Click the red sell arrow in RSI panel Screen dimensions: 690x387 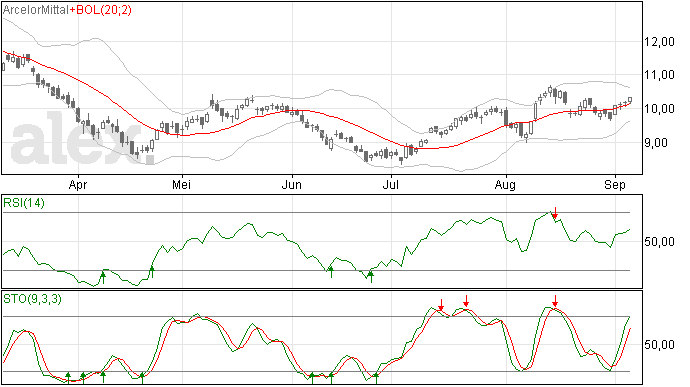(555, 213)
